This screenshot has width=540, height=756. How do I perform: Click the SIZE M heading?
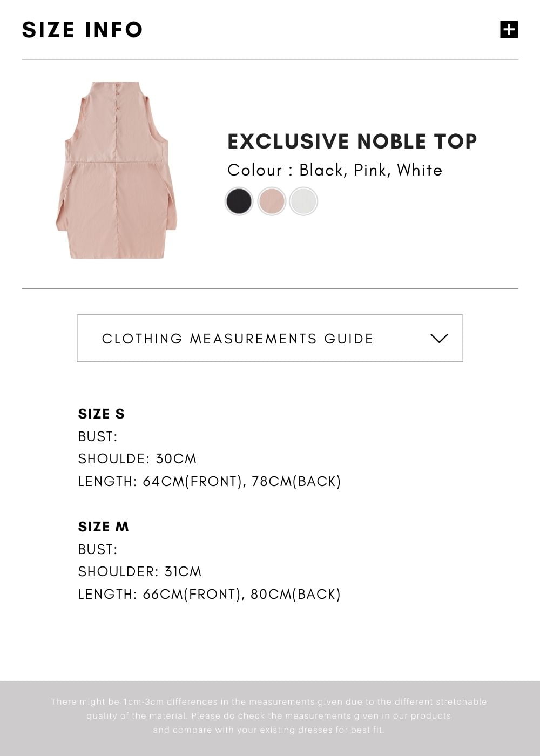pos(104,526)
